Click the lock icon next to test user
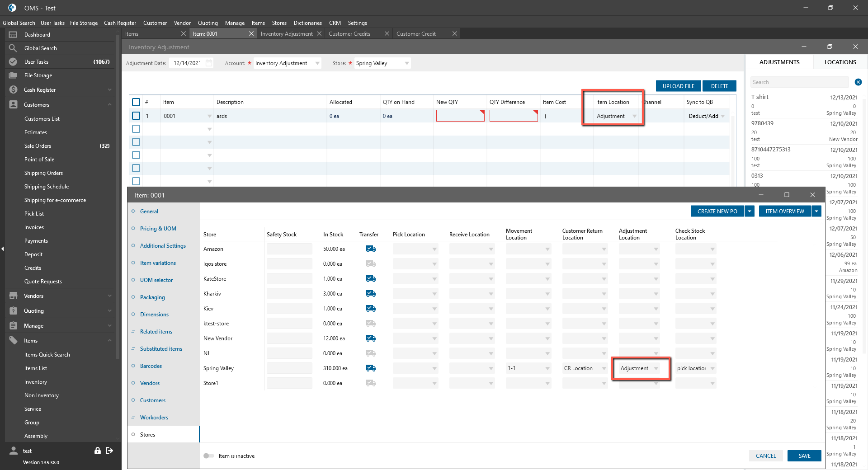 [97, 451]
